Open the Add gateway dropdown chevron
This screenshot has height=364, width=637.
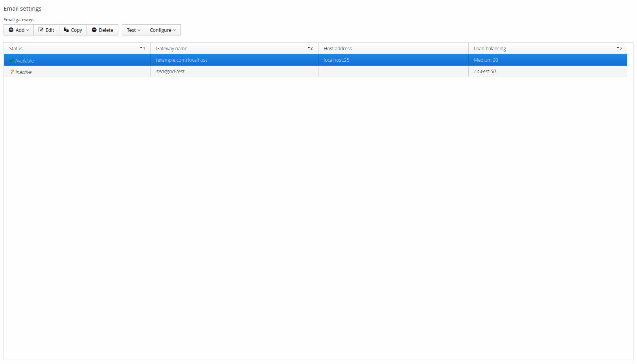[28, 30]
